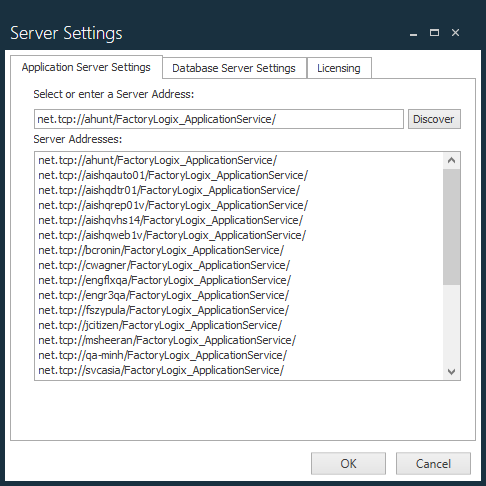Focus the Server Address input field
The image size is (486, 486).
tap(219, 119)
